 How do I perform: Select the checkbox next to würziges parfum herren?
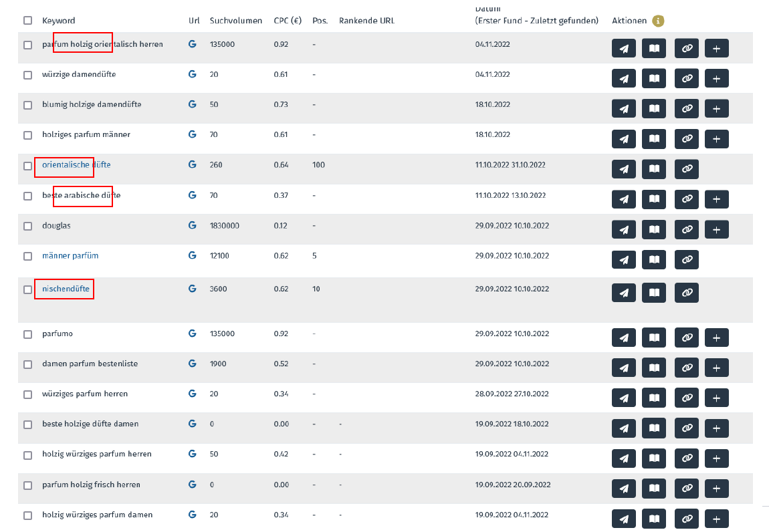point(27,394)
